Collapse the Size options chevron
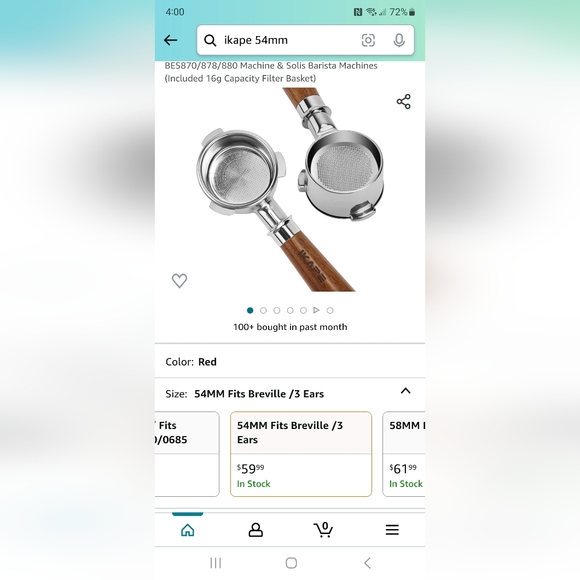 (x=406, y=391)
